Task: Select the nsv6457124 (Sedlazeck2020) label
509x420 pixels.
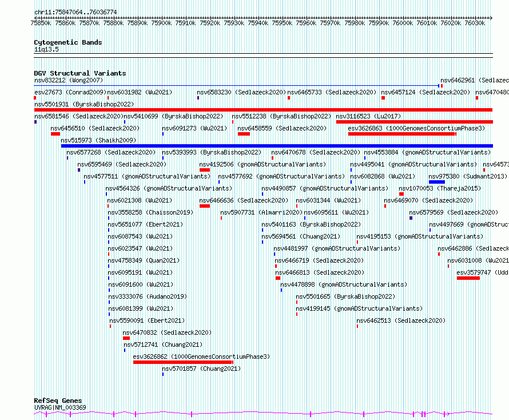Action: coord(426,92)
